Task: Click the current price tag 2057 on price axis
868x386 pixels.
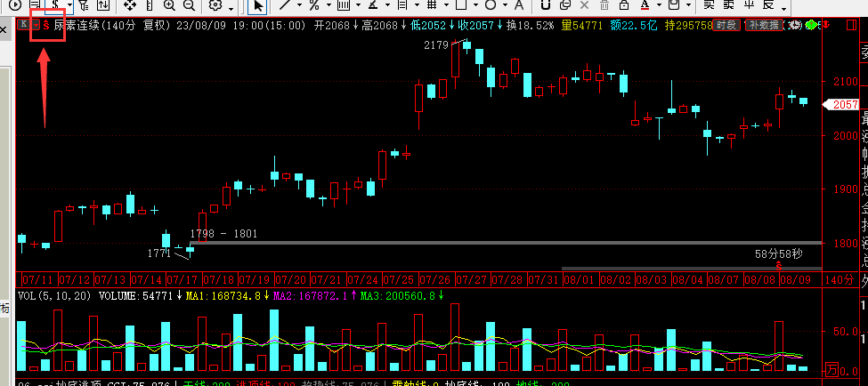Action: [x=844, y=105]
